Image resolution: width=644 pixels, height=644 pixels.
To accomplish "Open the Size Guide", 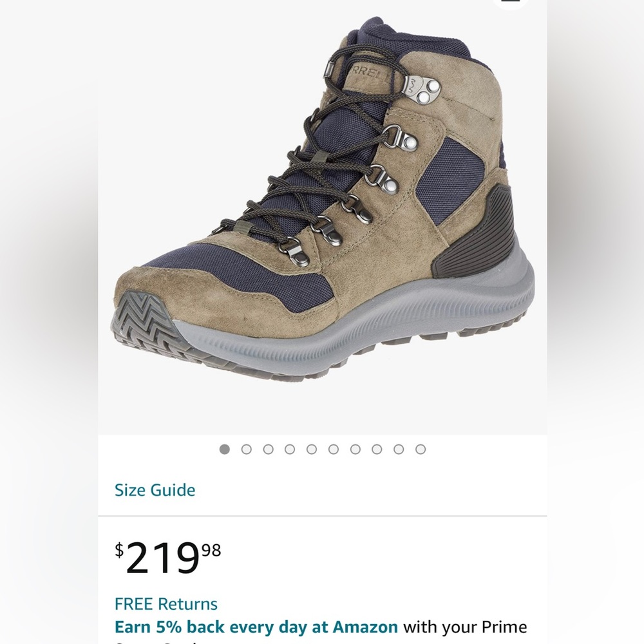I will click(155, 490).
